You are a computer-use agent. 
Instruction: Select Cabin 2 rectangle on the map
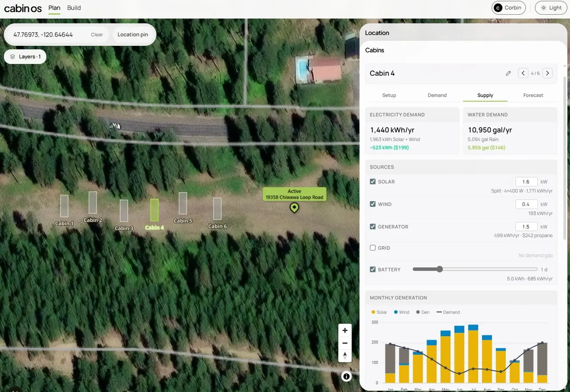[93, 202]
